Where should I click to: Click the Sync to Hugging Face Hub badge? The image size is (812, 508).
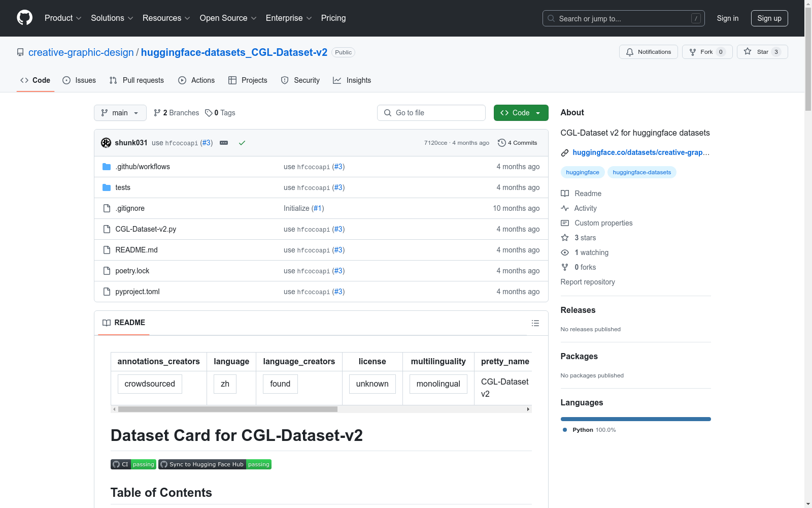pyautogui.click(x=215, y=464)
